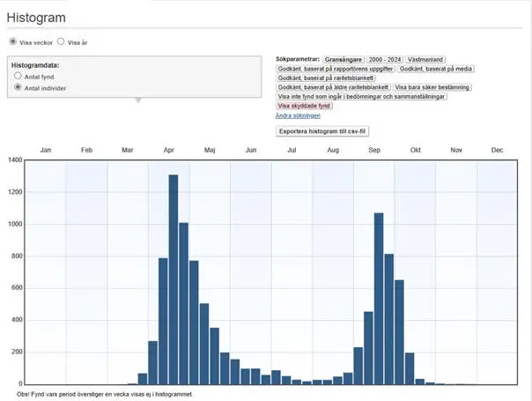Click 'Visa bara säker bestämning' tag
Viewport: 532px width, 401px height.
pos(432,87)
